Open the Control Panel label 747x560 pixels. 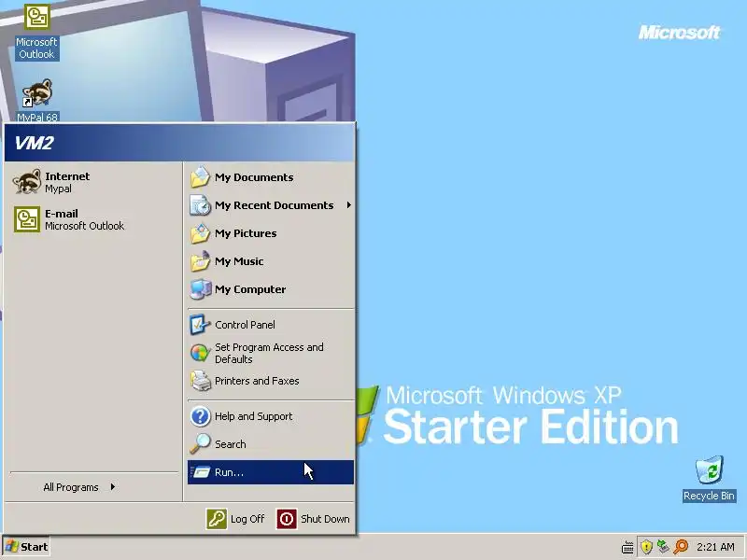[x=245, y=325]
